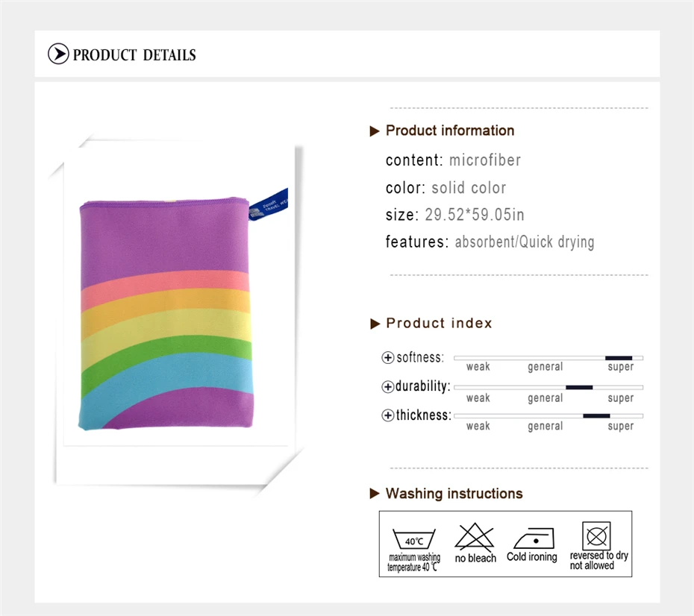The width and height of the screenshot is (694, 616).
Task: Expand the Product information triangle
Action: pyautogui.click(x=375, y=131)
